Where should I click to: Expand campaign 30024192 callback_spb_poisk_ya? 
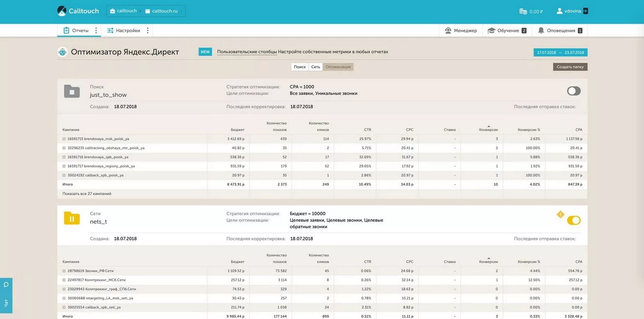pos(64,175)
